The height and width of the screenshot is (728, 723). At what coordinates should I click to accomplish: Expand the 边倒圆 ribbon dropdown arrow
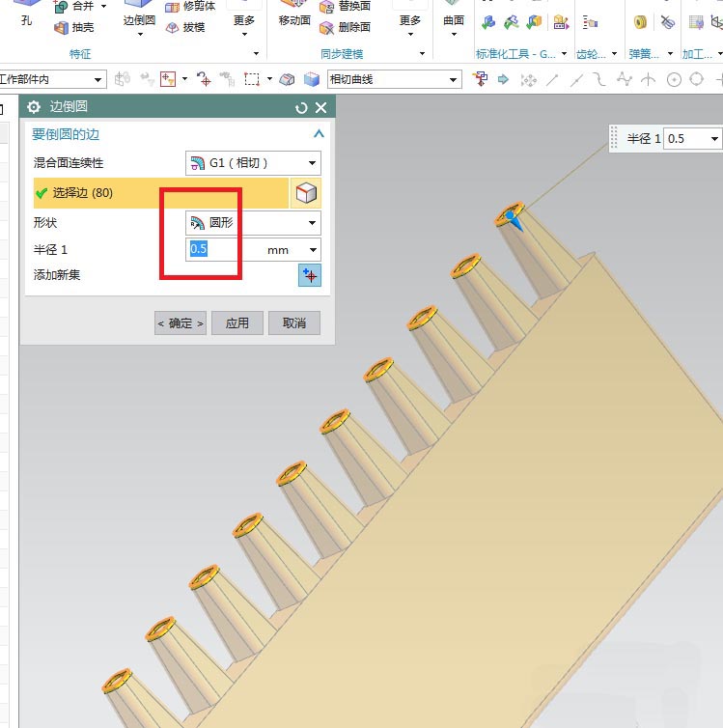[x=140, y=35]
